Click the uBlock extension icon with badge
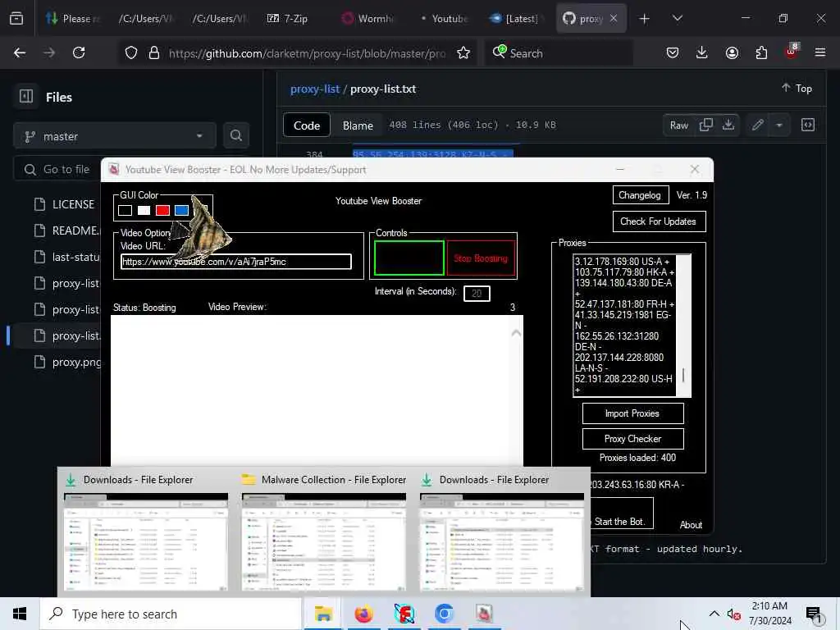 [792, 52]
